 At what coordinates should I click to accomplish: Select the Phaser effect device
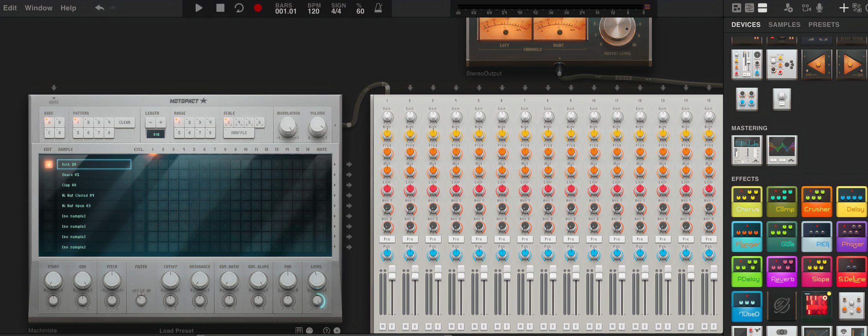click(x=851, y=236)
